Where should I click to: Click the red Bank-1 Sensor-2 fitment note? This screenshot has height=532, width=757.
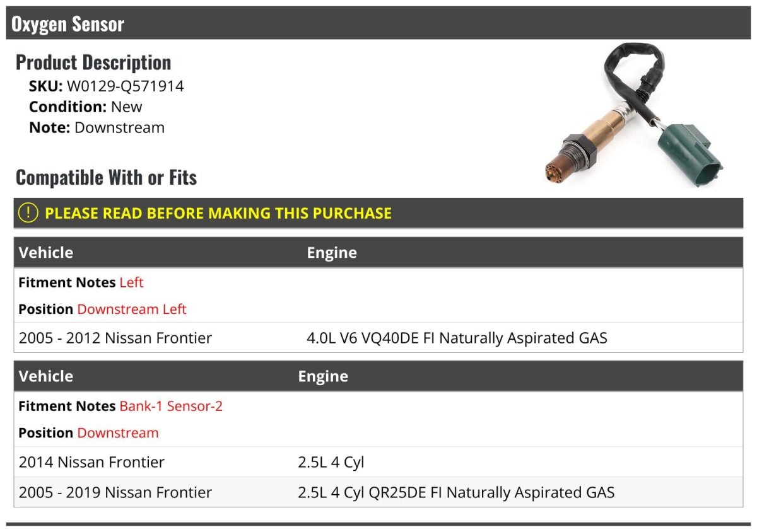(171, 406)
